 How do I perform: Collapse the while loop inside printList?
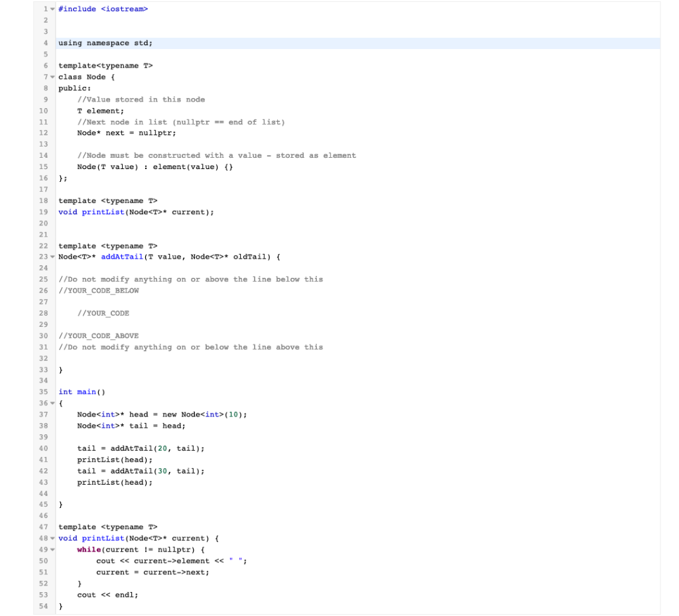coord(52,549)
